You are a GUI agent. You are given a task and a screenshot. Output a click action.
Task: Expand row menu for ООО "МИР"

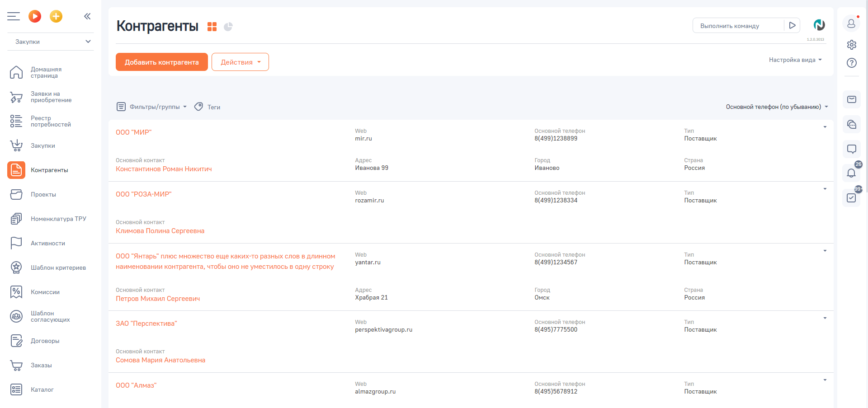(x=825, y=127)
